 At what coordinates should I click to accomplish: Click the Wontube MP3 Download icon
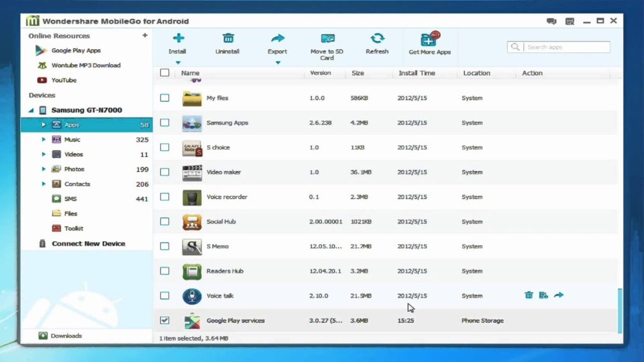42,65
